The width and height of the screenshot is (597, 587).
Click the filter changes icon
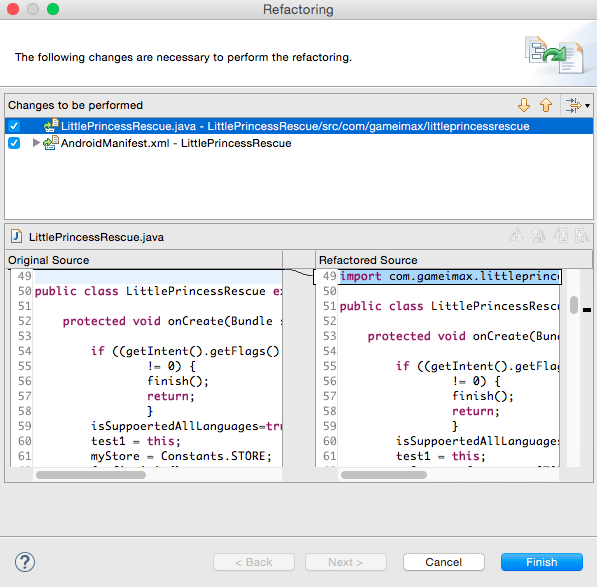573,105
